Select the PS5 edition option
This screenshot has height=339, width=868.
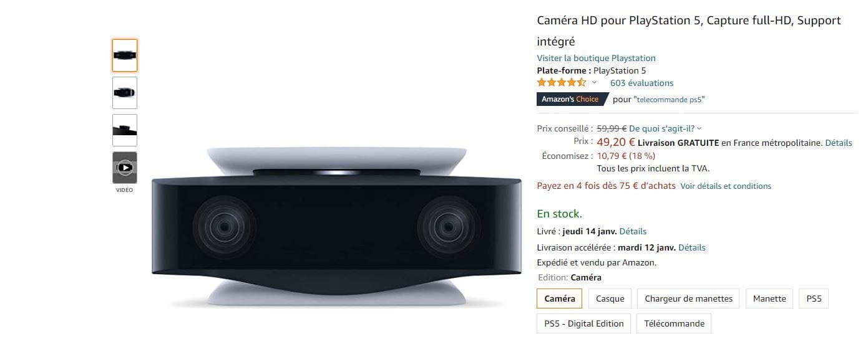coord(814,298)
